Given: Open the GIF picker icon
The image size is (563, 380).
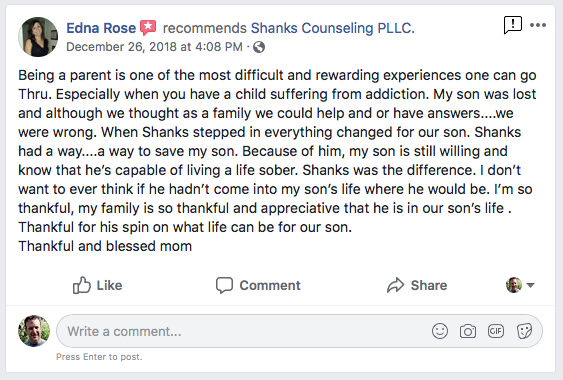Looking at the screenshot, I should [496, 331].
